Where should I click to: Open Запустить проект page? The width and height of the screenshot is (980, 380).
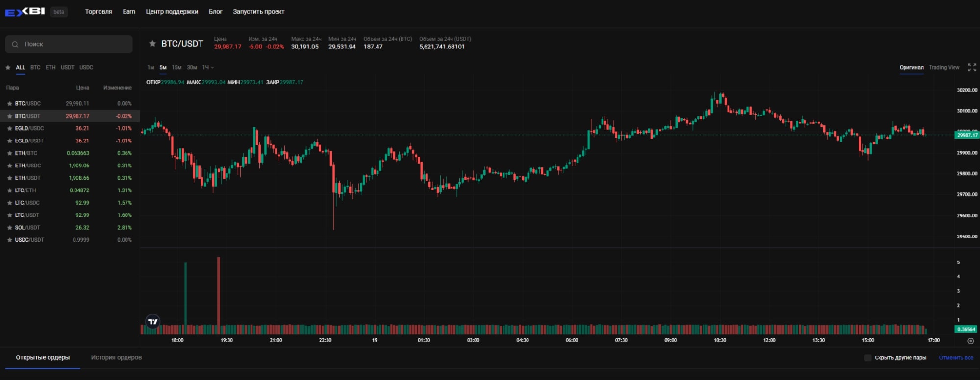click(258, 12)
